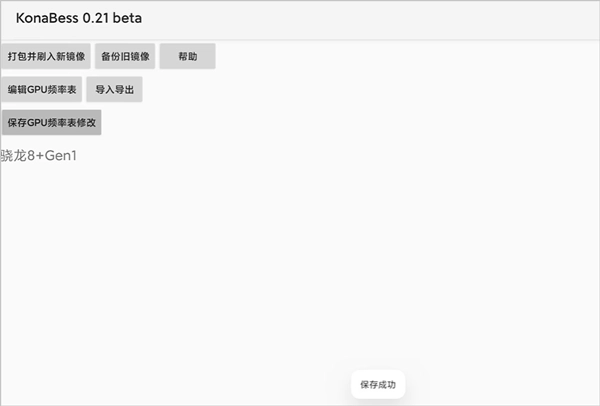Open the 导入导出 options
Image resolution: width=600 pixels, height=406 pixels.
(x=114, y=90)
